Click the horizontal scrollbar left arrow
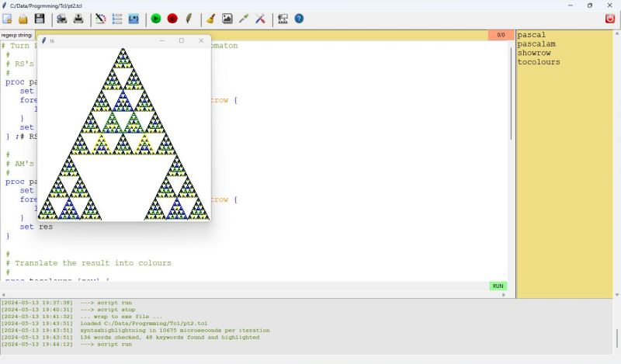Viewport: 621px width, 364px height. (x=4, y=295)
